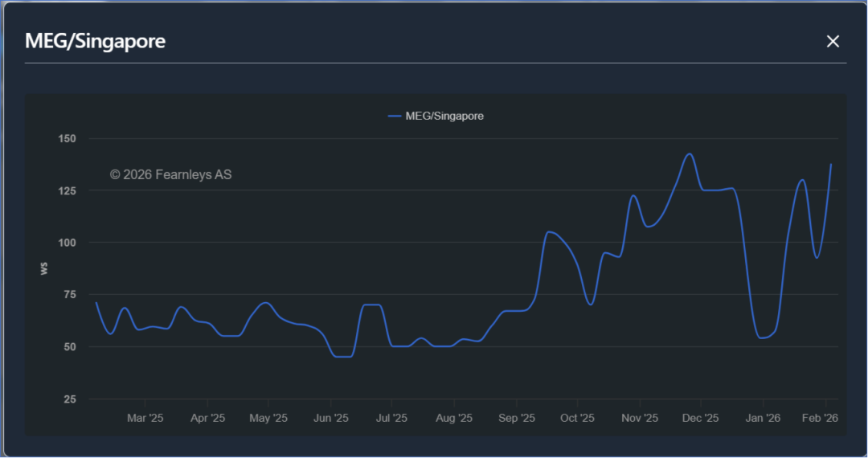
Task: Click the Mar '25 axis label
Action: pyautogui.click(x=145, y=418)
